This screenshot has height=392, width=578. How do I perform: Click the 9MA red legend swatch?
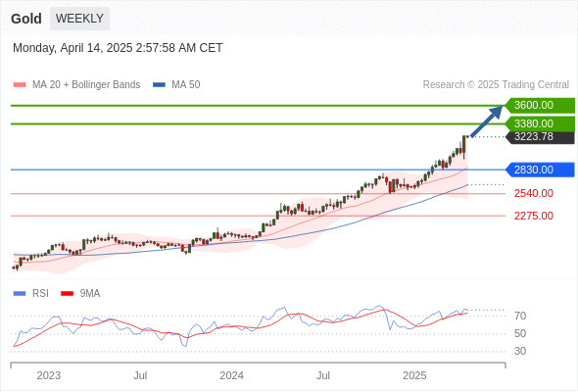pos(67,294)
